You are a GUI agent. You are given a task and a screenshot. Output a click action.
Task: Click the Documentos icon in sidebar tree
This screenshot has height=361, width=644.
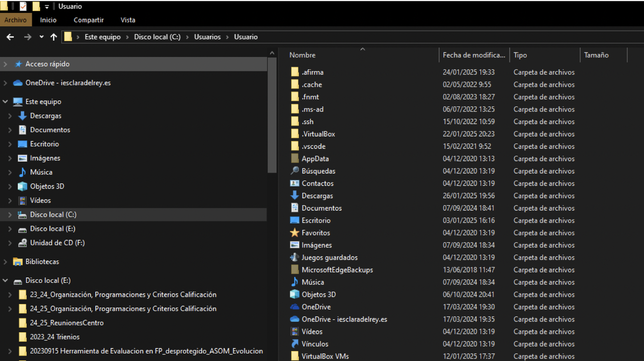pos(22,129)
